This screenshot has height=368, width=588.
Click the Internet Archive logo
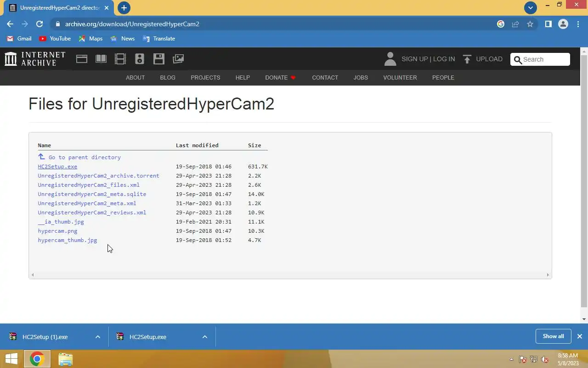(x=35, y=59)
